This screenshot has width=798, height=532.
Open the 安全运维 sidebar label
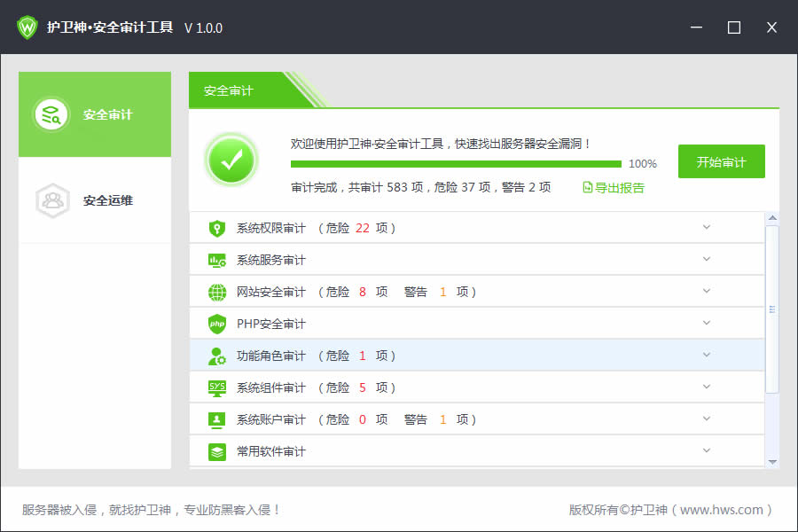tap(108, 200)
